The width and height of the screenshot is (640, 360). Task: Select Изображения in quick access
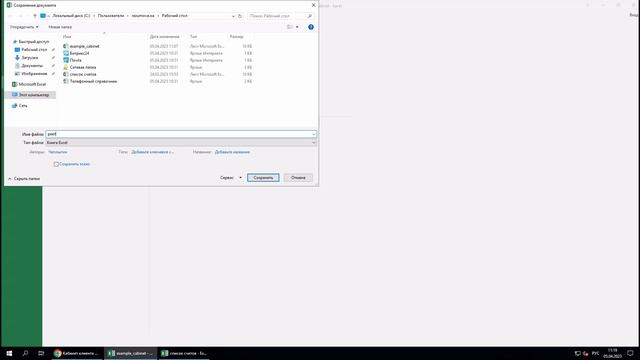pyautogui.click(x=34, y=74)
